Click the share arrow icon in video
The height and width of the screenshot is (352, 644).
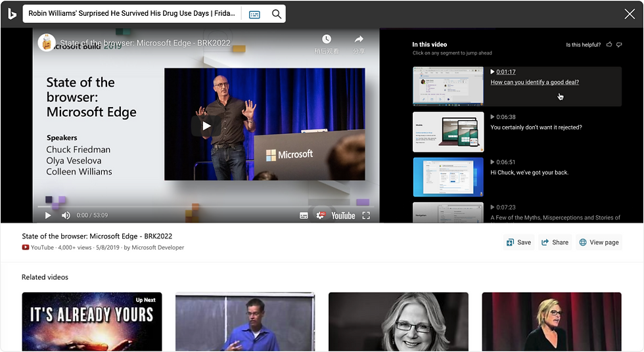[x=359, y=39]
